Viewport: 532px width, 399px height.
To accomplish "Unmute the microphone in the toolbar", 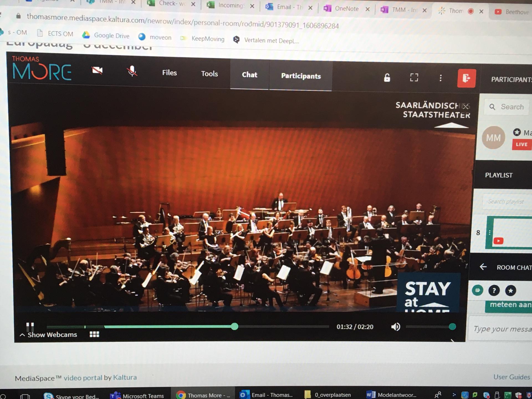I will 132,71.
